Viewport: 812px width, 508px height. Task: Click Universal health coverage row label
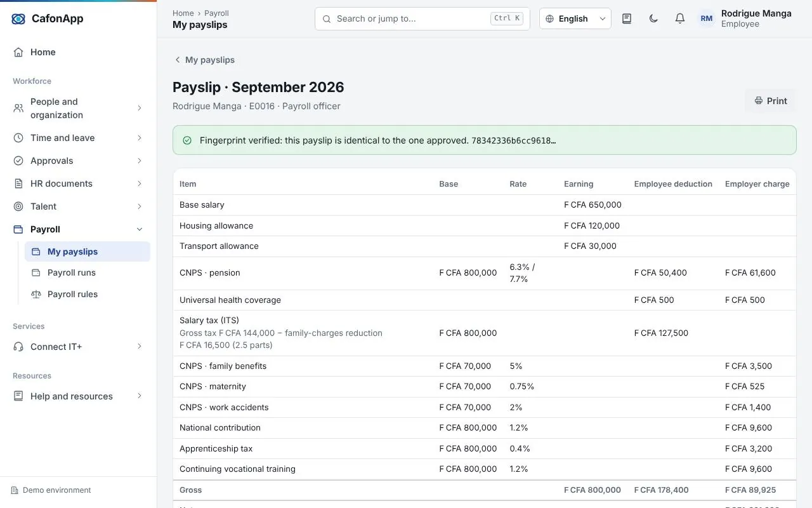[230, 300]
